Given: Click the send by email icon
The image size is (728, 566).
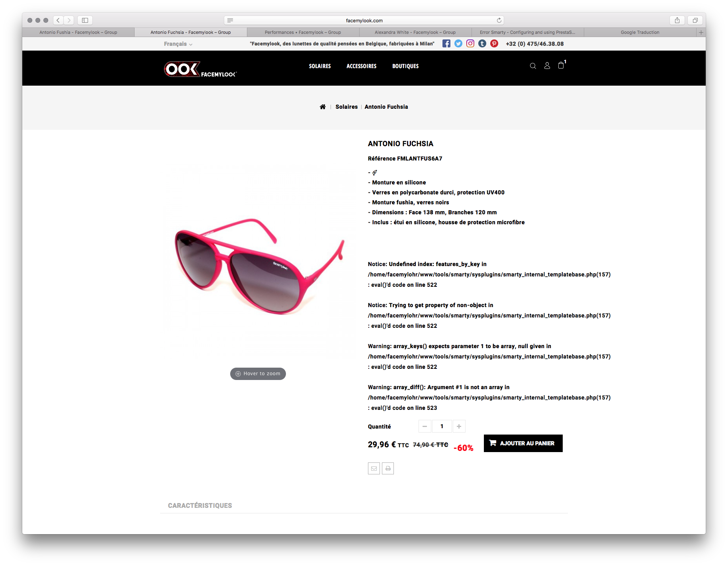Looking at the screenshot, I should coord(374,468).
